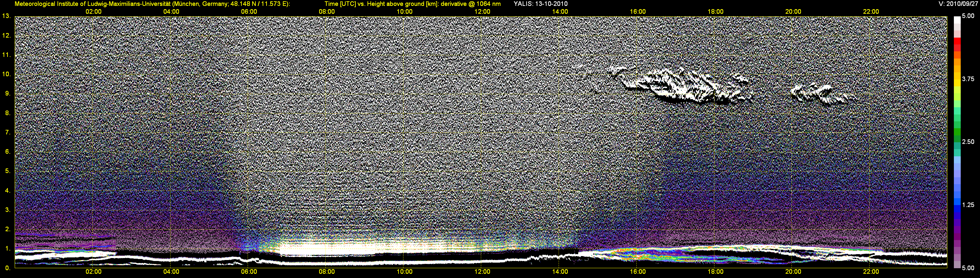Click the 1.25 colorbar value
The image size is (980, 278).
(x=968, y=205)
